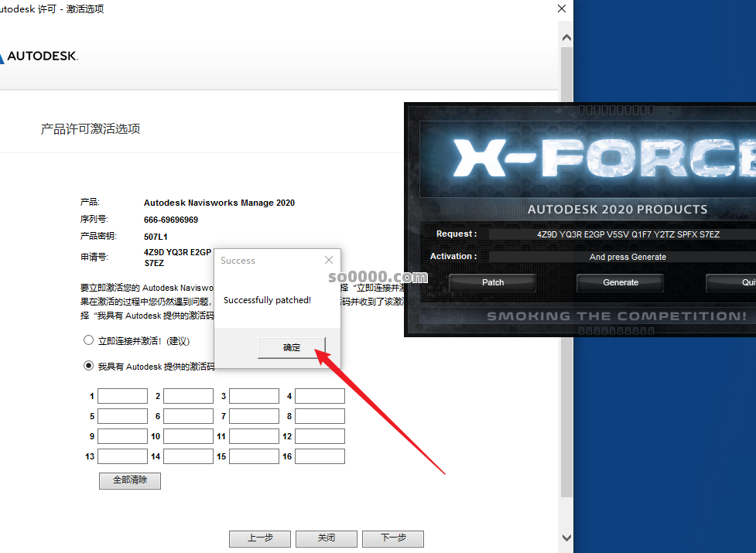
Task: Click activation code input field 10
Action: pyautogui.click(x=188, y=436)
